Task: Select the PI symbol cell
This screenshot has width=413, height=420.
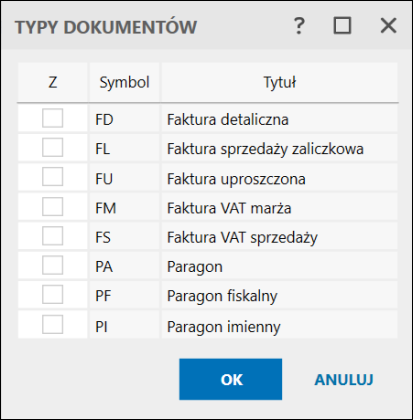Action: (x=124, y=325)
